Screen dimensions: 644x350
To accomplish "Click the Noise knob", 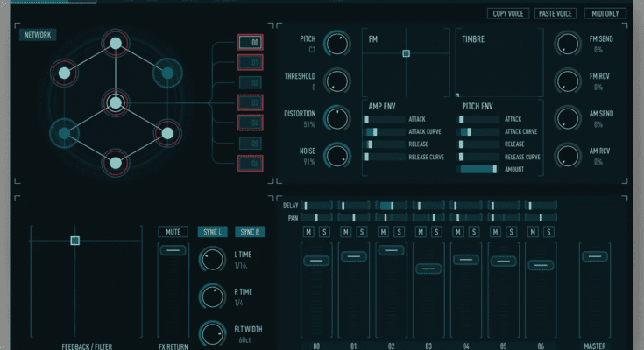I will [x=336, y=156].
